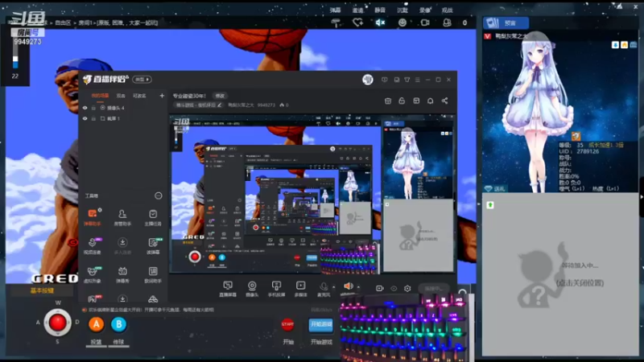Open the round user avatar in the 直播伴侣 title bar

click(368, 80)
